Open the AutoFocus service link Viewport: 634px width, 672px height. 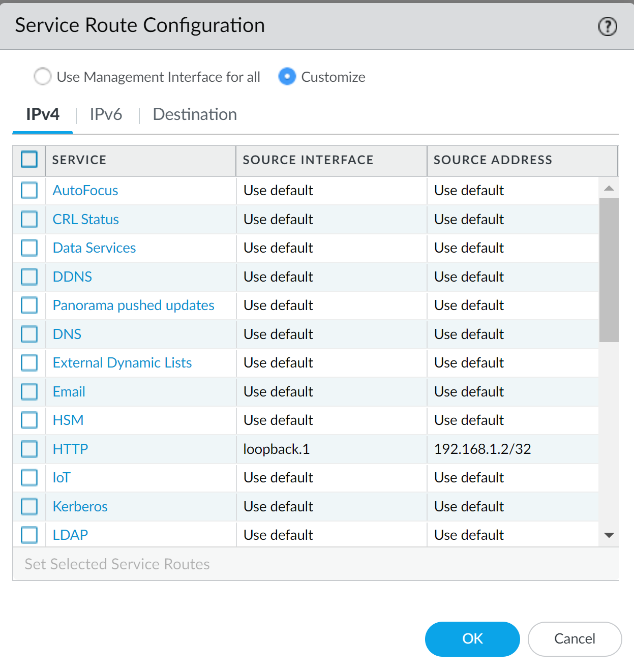[x=85, y=191]
